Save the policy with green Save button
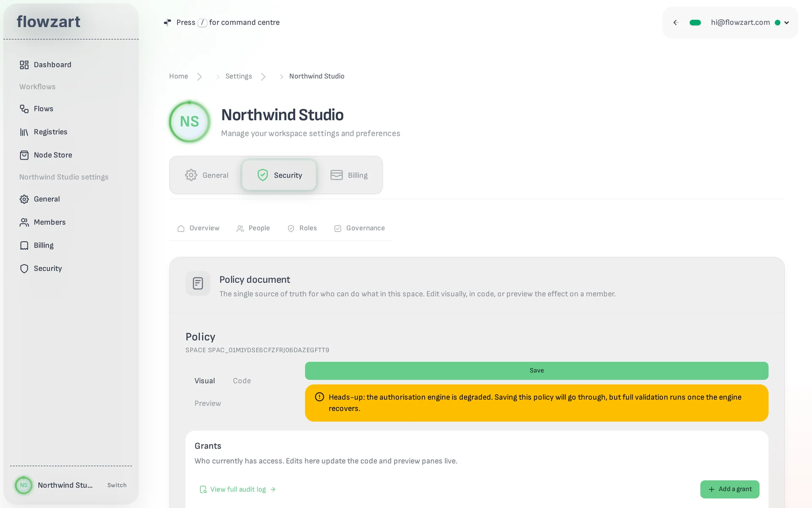The height and width of the screenshot is (508, 812). [x=537, y=371]
